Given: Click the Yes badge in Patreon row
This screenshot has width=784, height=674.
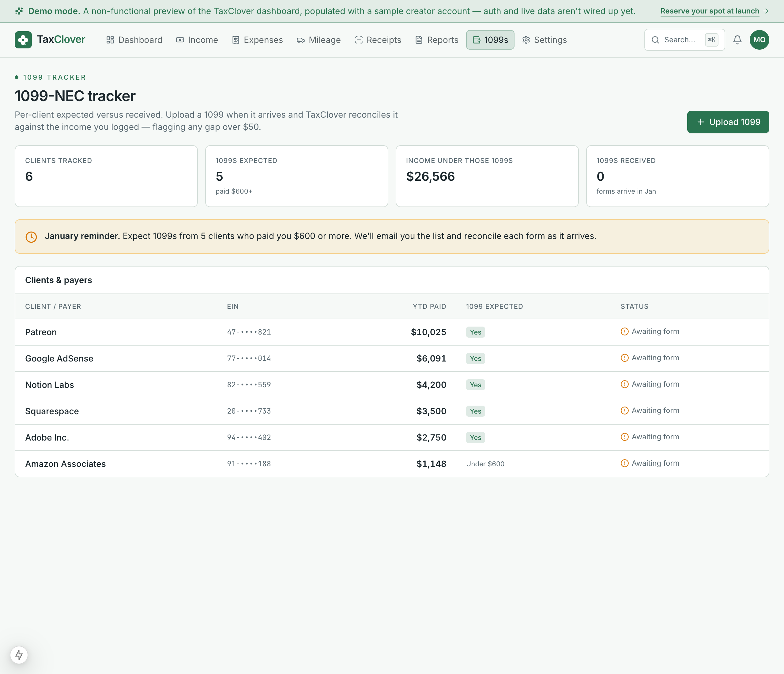Looking at the screenshot, I should [475, 332].
